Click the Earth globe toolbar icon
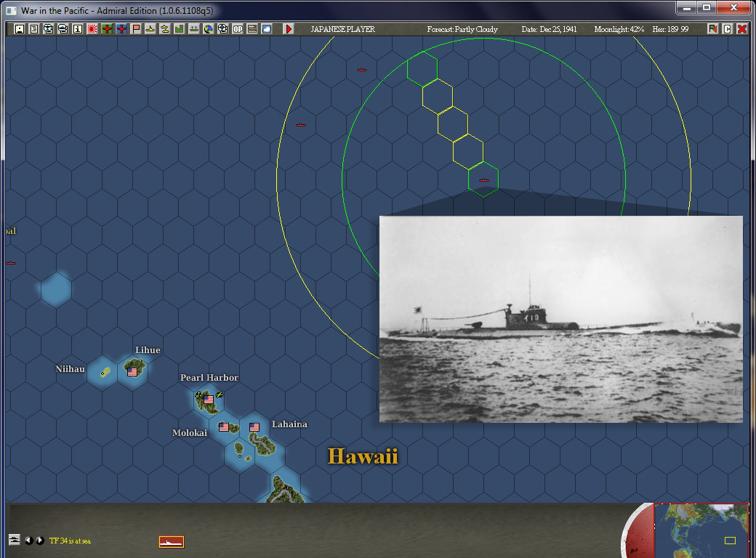 click(209, 29)
